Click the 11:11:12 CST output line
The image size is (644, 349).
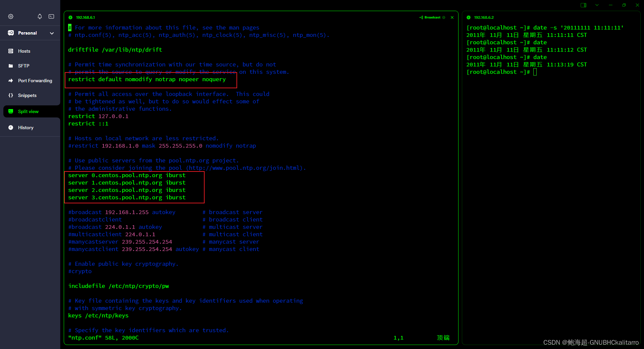coord(527,50)
